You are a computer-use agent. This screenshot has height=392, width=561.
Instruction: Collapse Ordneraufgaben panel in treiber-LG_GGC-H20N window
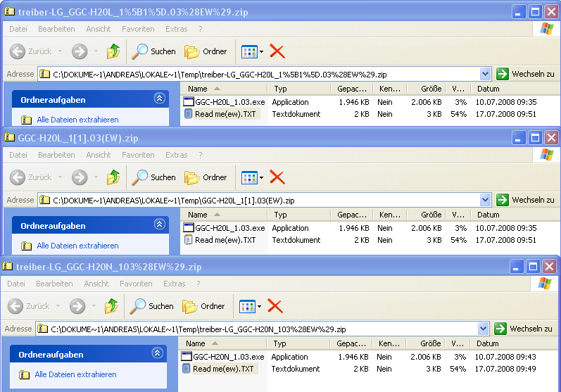point(157,353)
